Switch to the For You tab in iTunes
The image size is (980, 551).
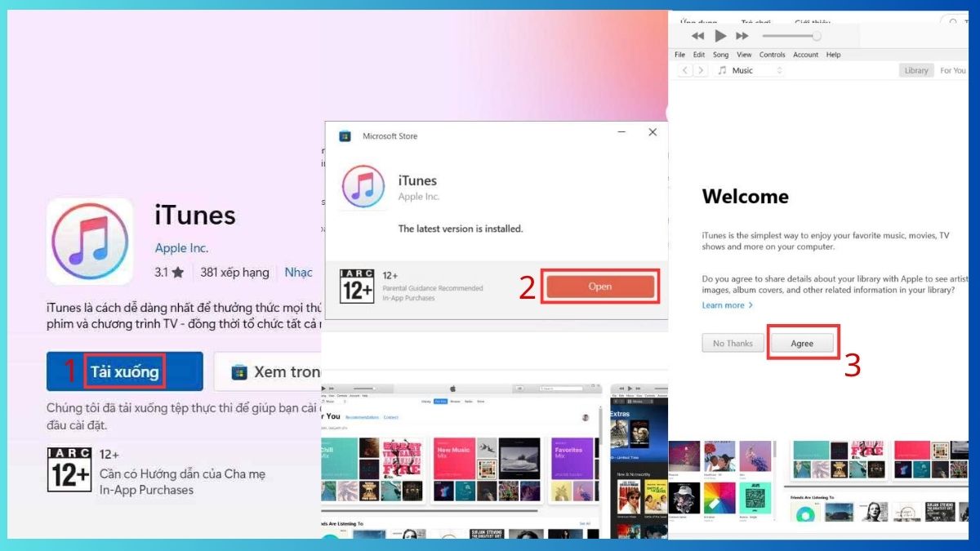pyautogui.click(x=952, y=71)
